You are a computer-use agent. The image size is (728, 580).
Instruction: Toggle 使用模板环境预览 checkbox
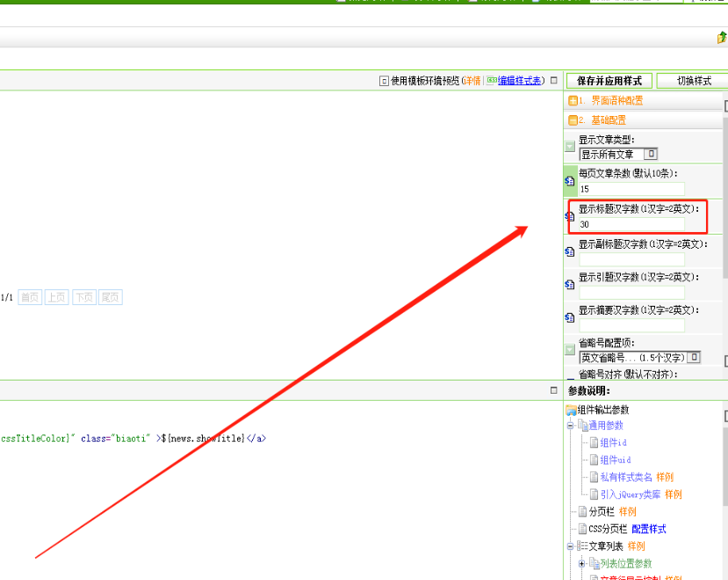click(384, 81)
